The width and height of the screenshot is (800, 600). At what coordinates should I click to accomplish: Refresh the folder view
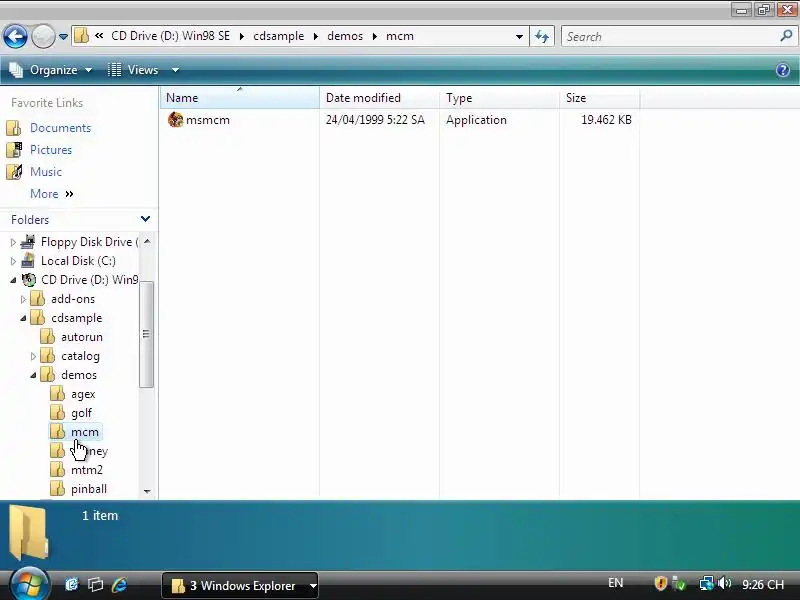coord(542,36)
